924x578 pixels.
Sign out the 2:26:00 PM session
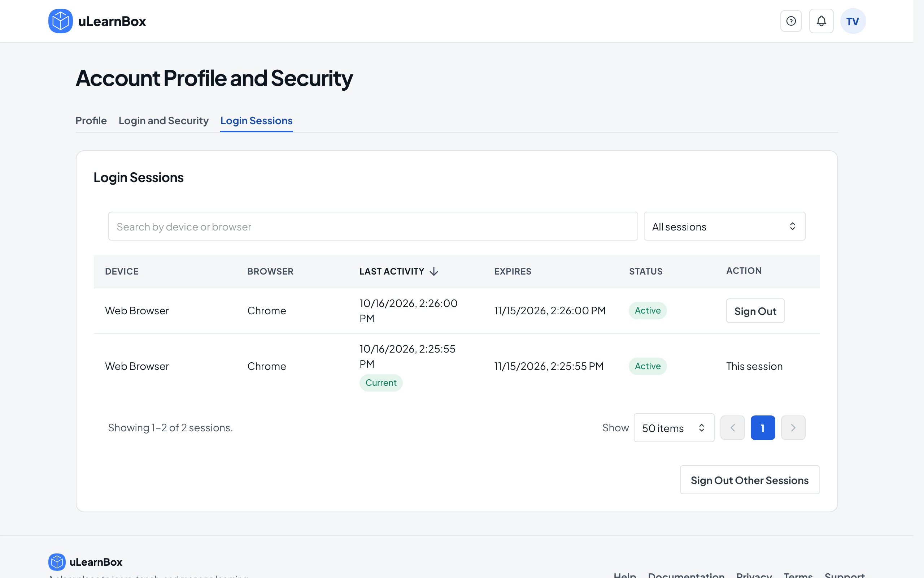point(755,311)
